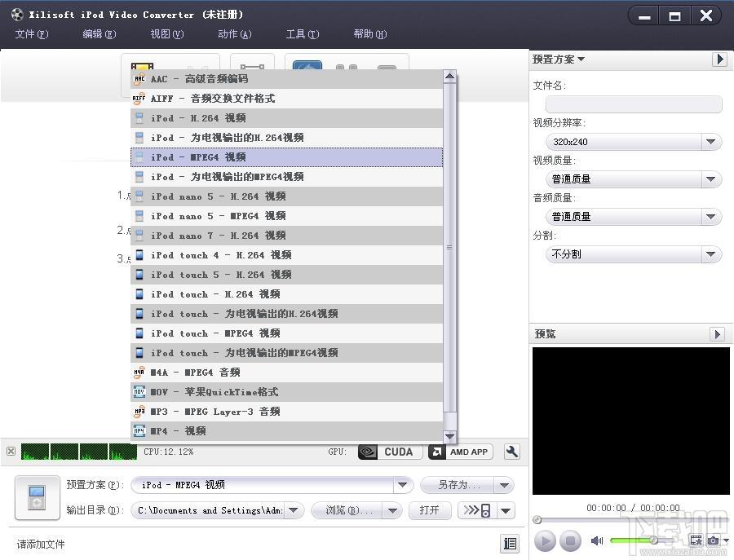The height and width of the screenshot is (560, 734).
Task: Open the 输出目录 path dropdown
Action: (x=294, y=510)
